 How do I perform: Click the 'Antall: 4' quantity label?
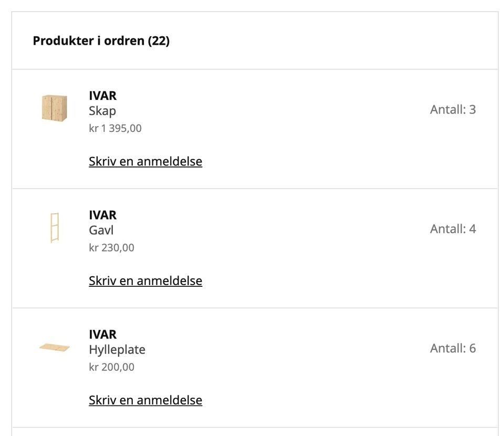click(453, 229)
